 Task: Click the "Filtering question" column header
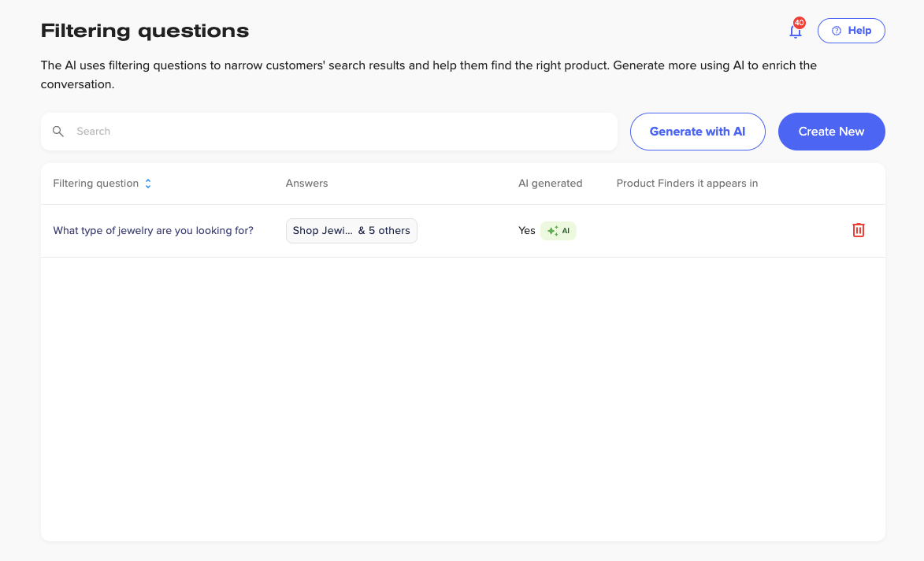95,184
